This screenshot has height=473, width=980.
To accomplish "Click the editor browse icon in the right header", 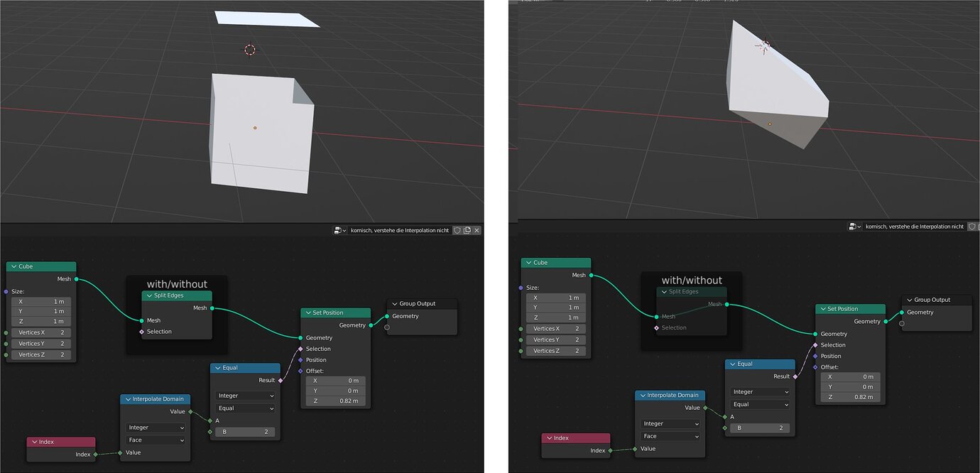I will coord(854,226).
